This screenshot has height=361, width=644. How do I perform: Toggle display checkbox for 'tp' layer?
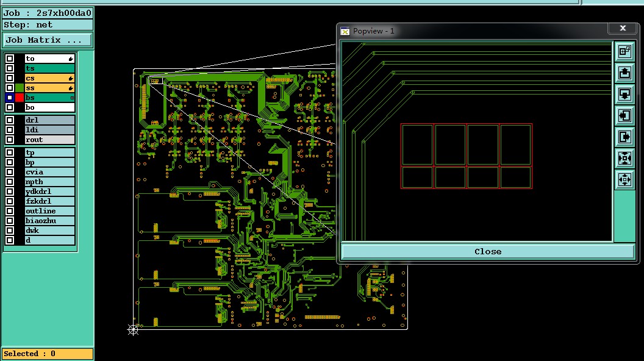(x=10, y=152)
